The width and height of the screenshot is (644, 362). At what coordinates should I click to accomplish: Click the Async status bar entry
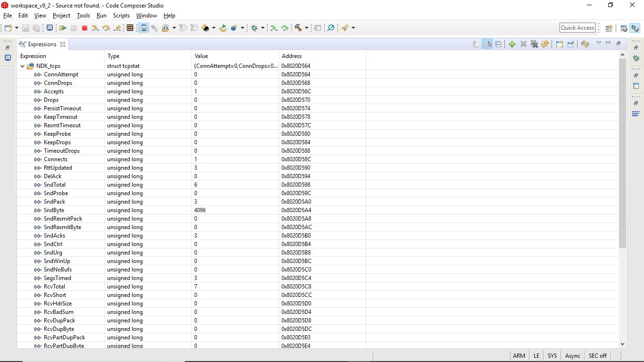coord(572,356)
